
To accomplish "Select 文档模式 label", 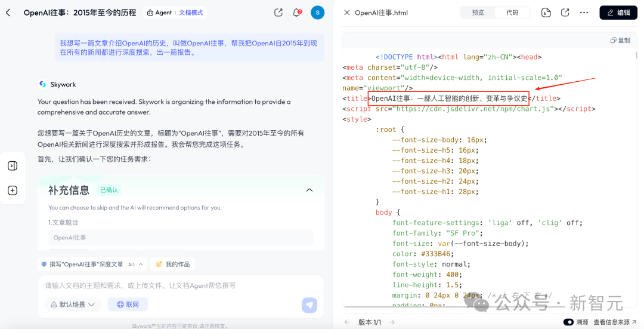I will pyautogui.click(x=191, y=13).
